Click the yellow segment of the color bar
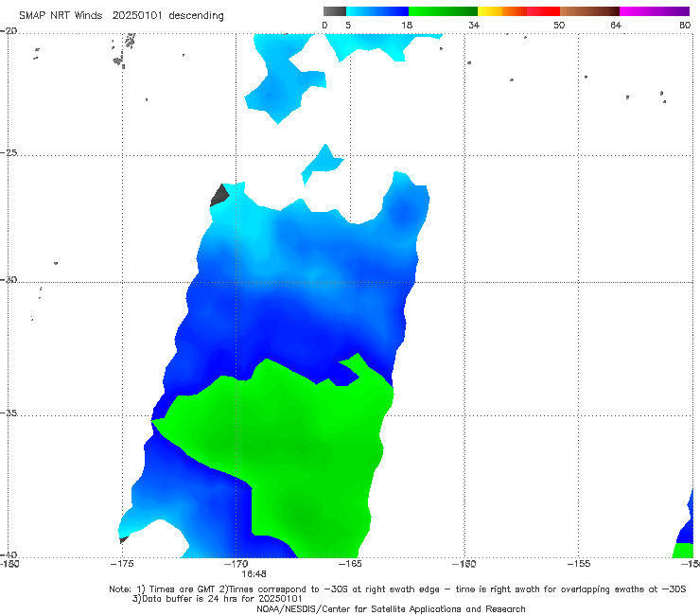Viewport: 700px width, 615px height. [x=490, y=11]
